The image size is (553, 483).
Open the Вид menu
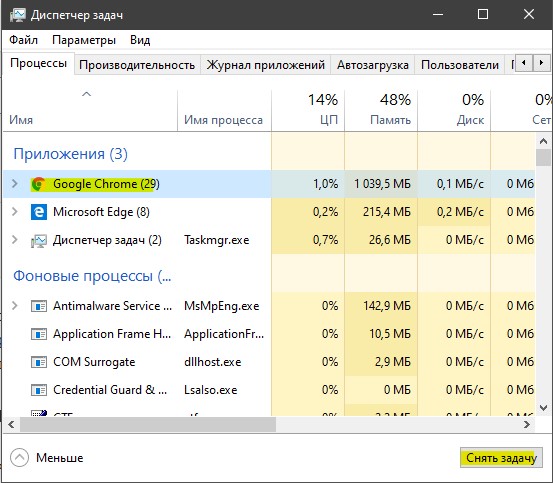140,40
